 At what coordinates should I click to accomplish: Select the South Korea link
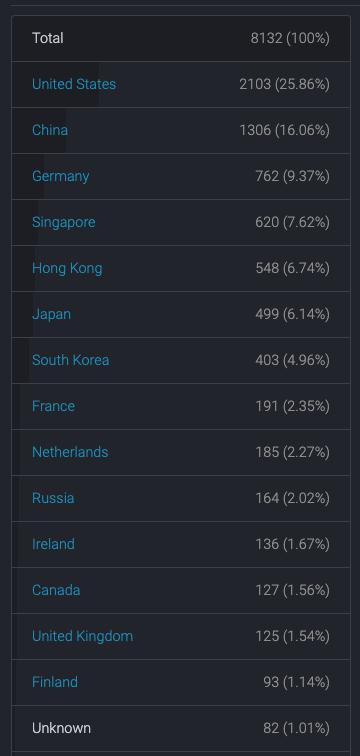(70, 360)
